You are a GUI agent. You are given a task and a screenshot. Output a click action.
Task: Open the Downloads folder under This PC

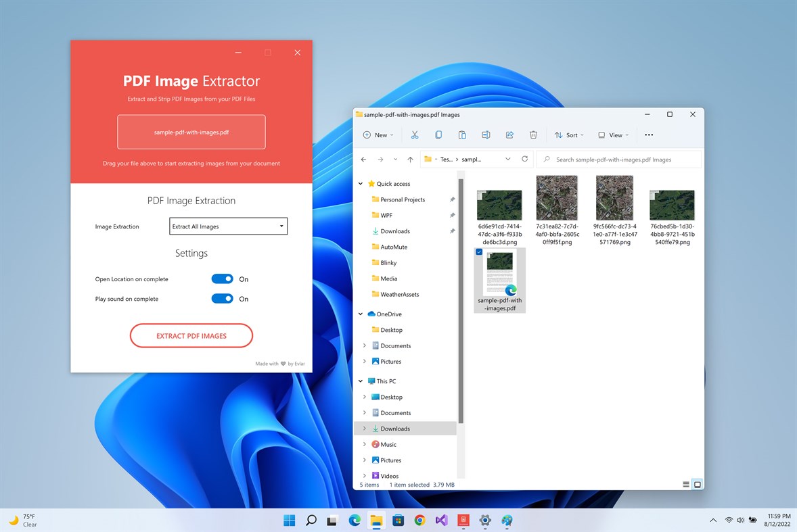pos(396,428)
